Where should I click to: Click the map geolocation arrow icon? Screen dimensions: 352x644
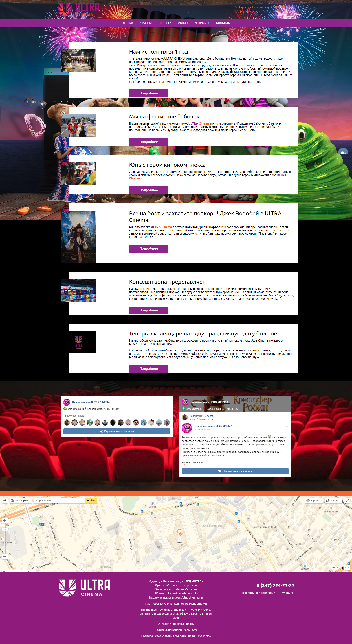(x=5, y=501)
